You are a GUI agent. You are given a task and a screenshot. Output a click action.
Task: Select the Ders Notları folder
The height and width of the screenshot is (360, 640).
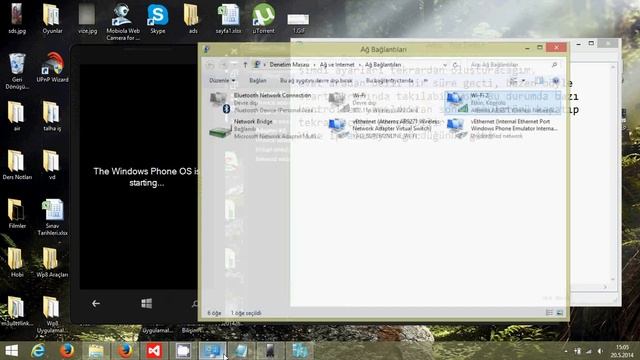[17, 165]
